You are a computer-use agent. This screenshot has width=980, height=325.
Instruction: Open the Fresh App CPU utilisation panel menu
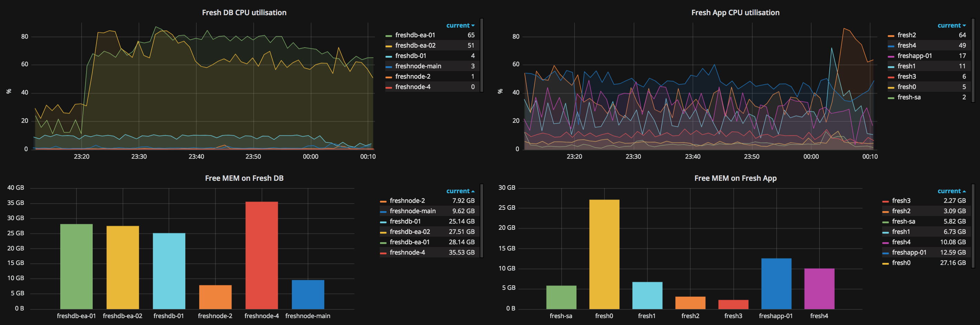735,12
